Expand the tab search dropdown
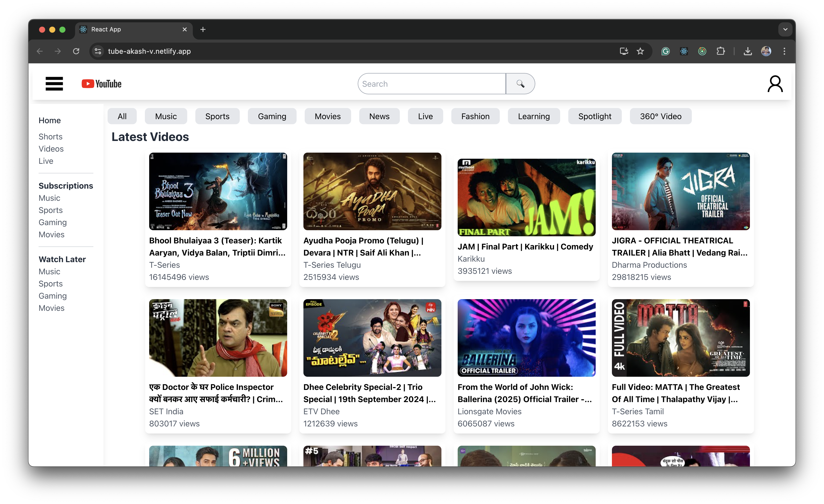 pyautogui.click(x=785, y=29)
